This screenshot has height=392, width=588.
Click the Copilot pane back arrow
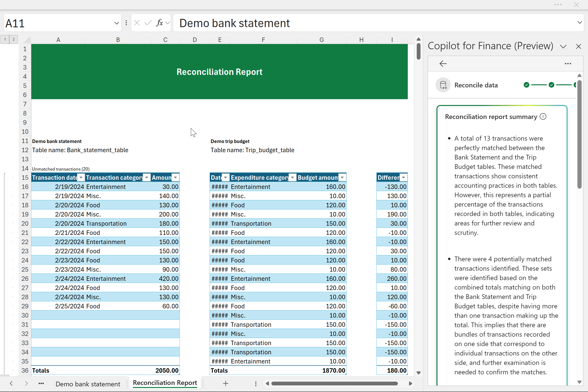tap(443, 64)
